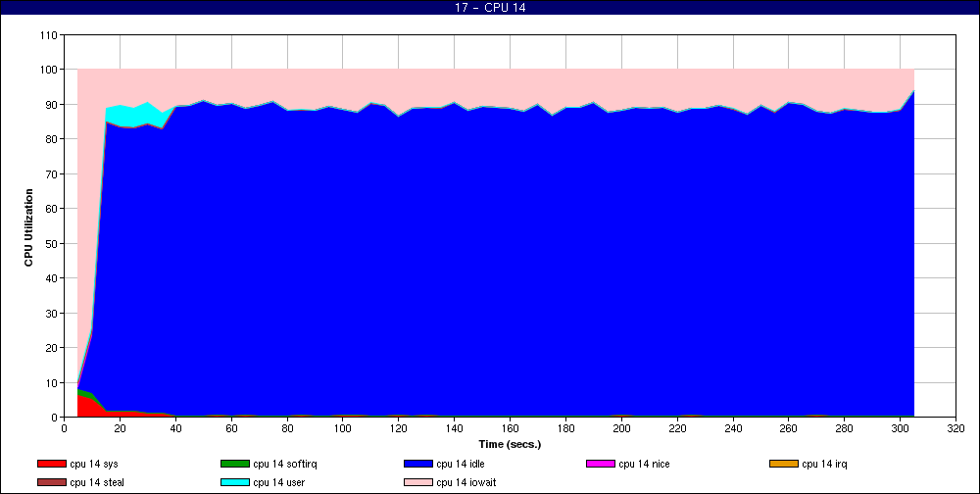
Task: Click the 320 tick label on the time axis
Action: click(955, 428)
